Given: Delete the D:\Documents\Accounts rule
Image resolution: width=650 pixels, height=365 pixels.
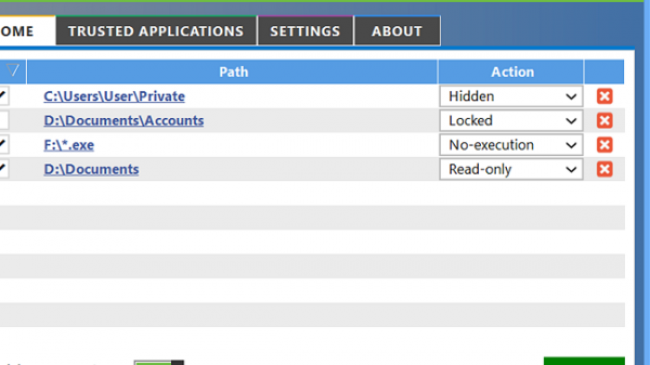Looking at the screenshot, I should 604,121.
